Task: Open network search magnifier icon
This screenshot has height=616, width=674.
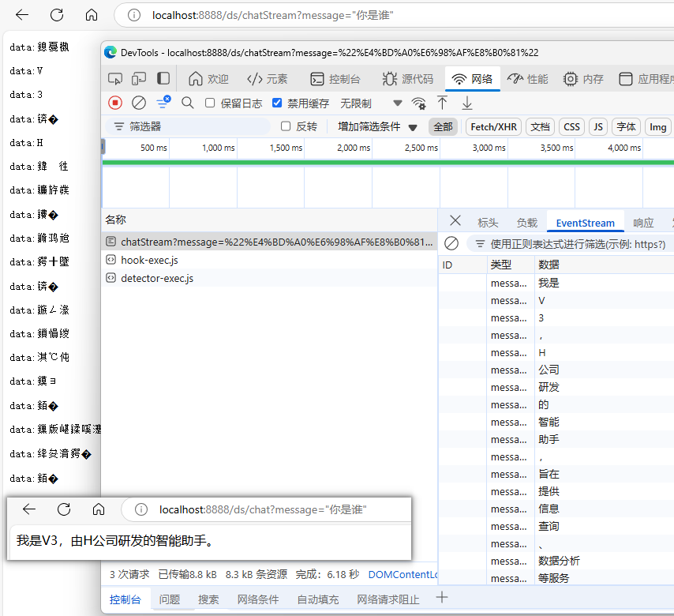Action: [188, 103]
